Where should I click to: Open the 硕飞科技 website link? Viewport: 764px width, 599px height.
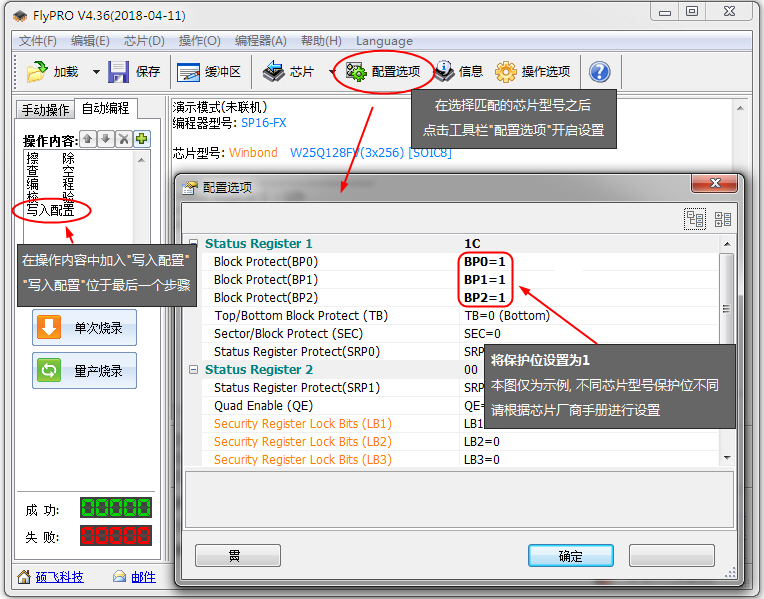point(60,577)
